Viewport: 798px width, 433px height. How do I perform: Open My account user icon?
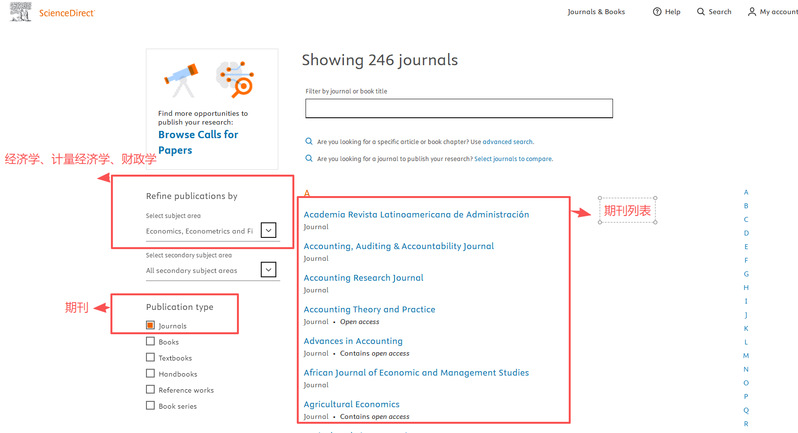click(752, 12)
